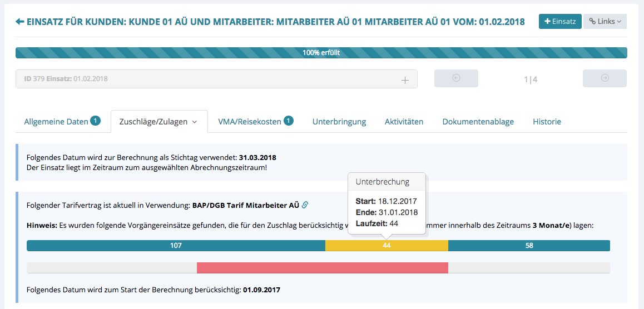644x309 pixels.
Task: Click the red bar segment
Action: click(x=322, y=268)
